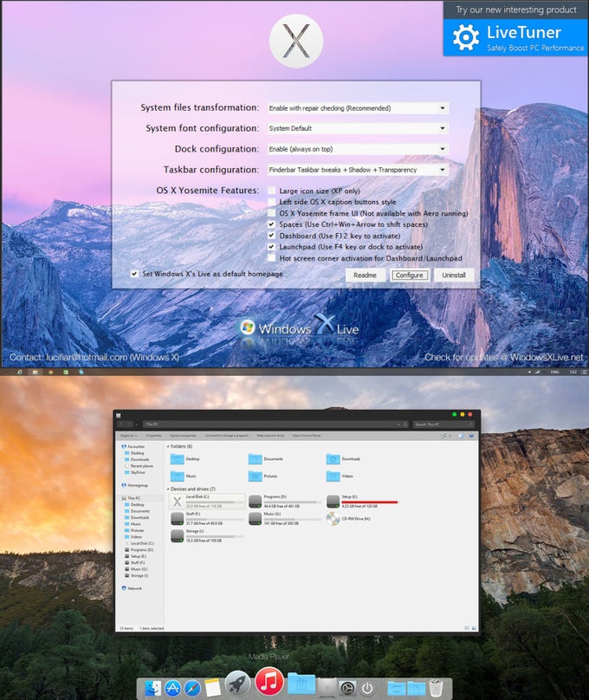Click Properties in explorer toolbar

click(x=153, y=435)
